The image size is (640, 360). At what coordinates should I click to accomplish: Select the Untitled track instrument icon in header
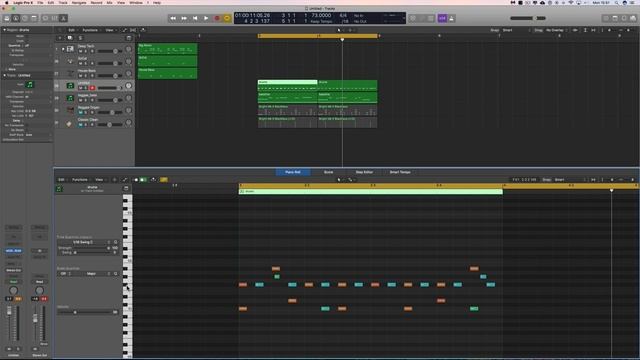(70, 86)
